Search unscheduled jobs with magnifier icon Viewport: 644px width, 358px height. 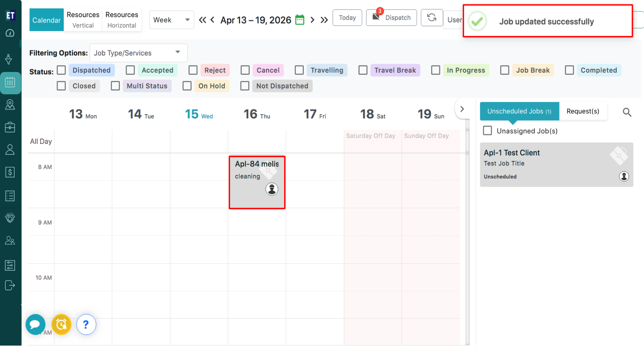click(x=627, y=112)
